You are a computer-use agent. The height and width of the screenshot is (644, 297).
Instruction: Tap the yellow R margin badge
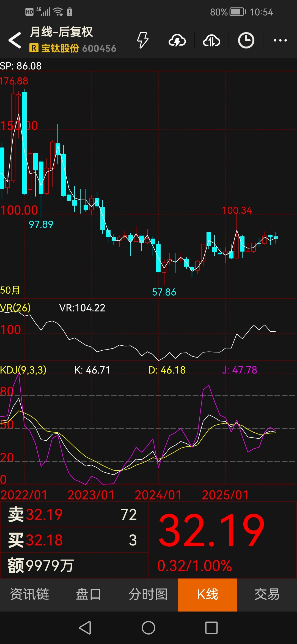(34, 48)
